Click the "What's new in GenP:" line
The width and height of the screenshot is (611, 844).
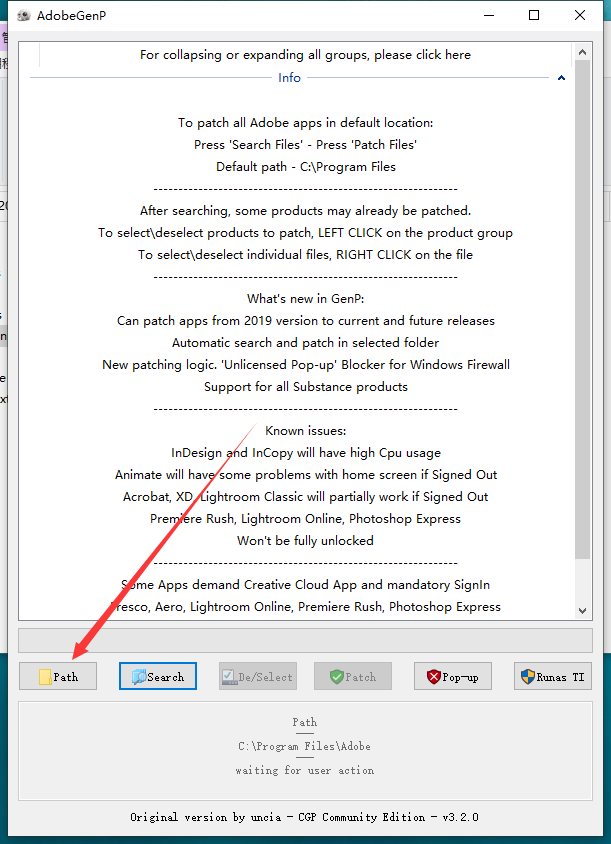click(x=305, y=299)
